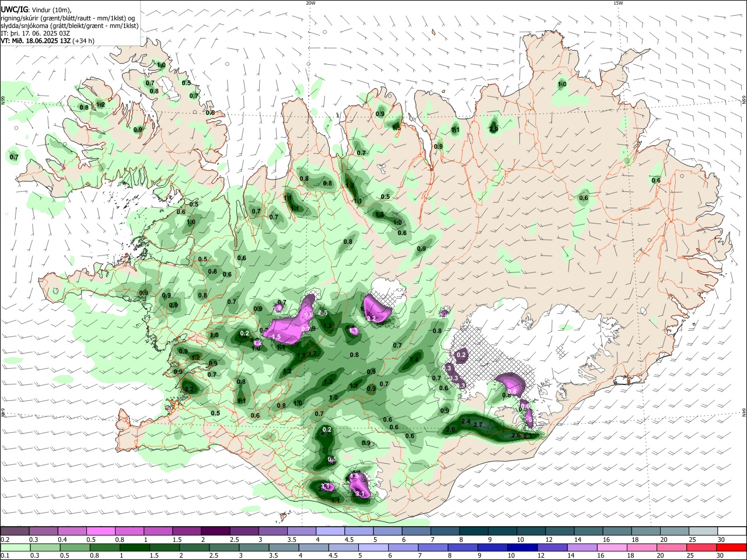Click the dark mauve snow swatch 0.2–0.3
The image size is (747, 560).
pos(15,531)
